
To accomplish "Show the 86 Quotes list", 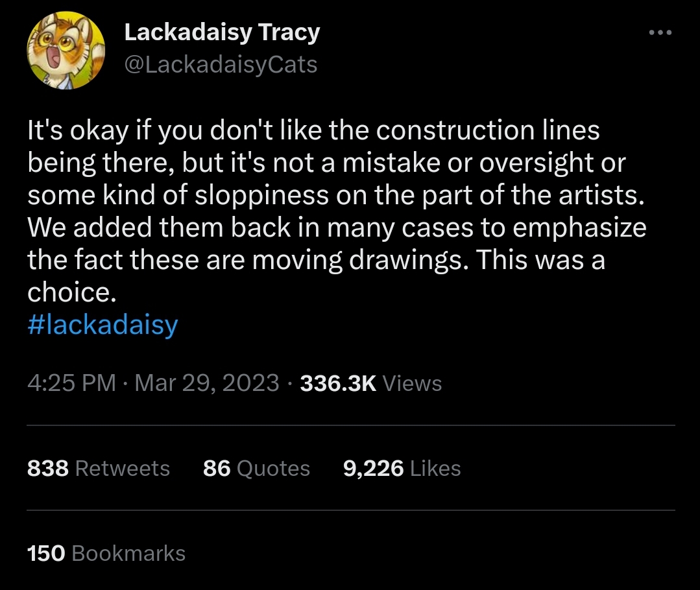I will coord(256,469).
